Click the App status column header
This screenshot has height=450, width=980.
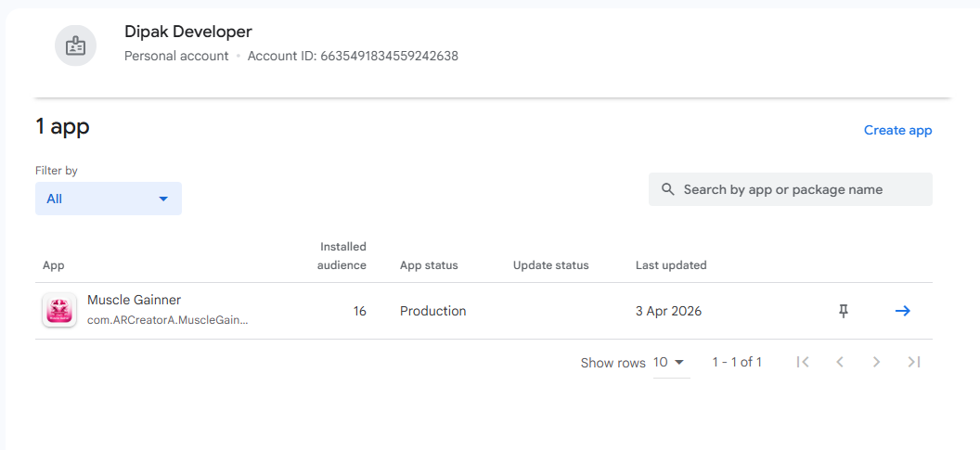[429, 265]
